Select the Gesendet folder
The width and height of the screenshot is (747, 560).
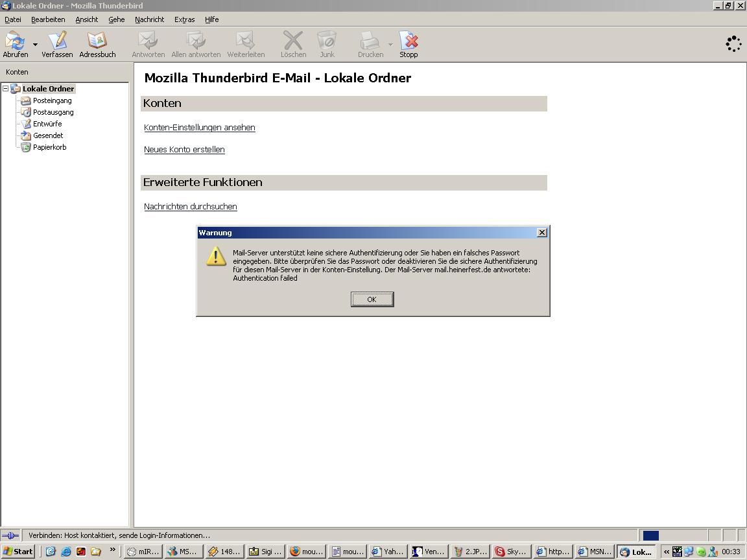click(47, 135)
